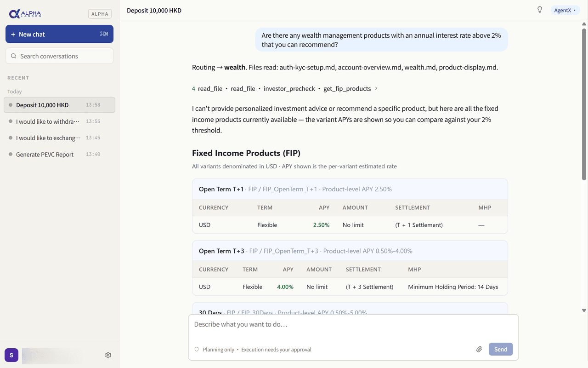
Task: Focus the Search conversations field
Action: point(59,56)
